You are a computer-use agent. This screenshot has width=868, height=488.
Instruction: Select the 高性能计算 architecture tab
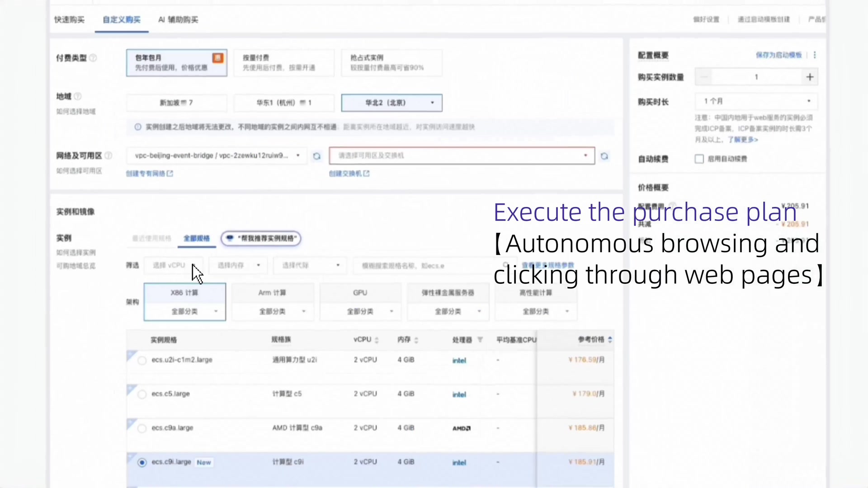pos(536,293)
